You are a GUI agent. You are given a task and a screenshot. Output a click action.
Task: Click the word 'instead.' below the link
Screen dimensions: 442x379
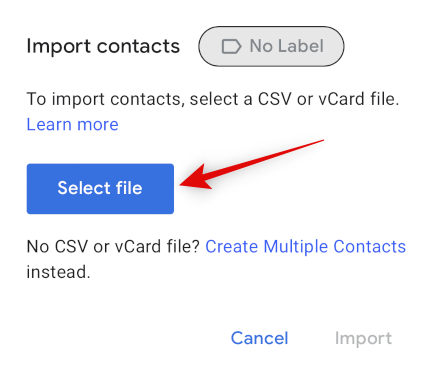point(58,272)
